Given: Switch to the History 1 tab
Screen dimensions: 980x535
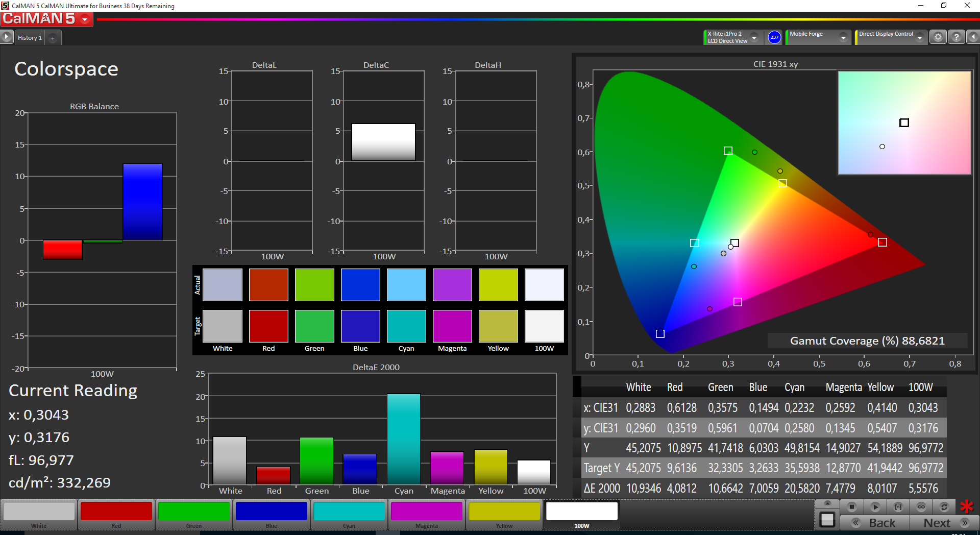Looking at the screenshot, I should tap(30, 38).
